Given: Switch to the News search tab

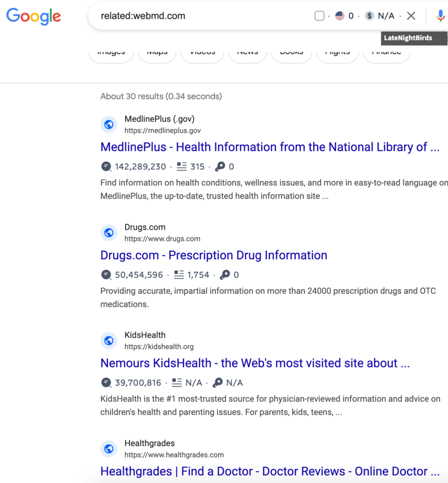Looking at the screenshot, I should click(248, 53).
